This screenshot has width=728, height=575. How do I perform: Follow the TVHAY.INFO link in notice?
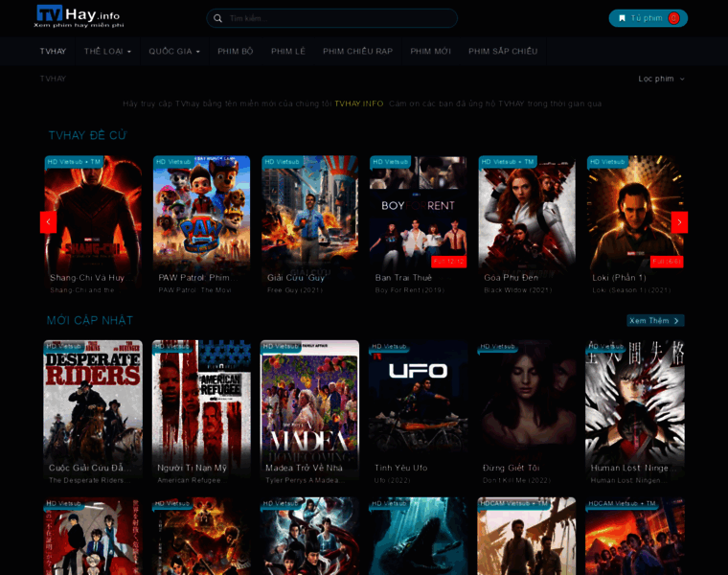tap(359, 103)
